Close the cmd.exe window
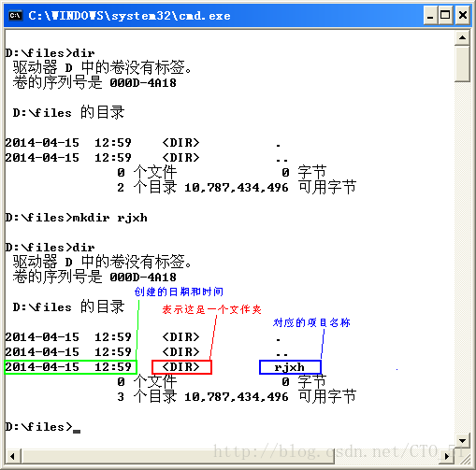This screenshot has width=476, height=470. pyautogui.click(x=463, y=15)
